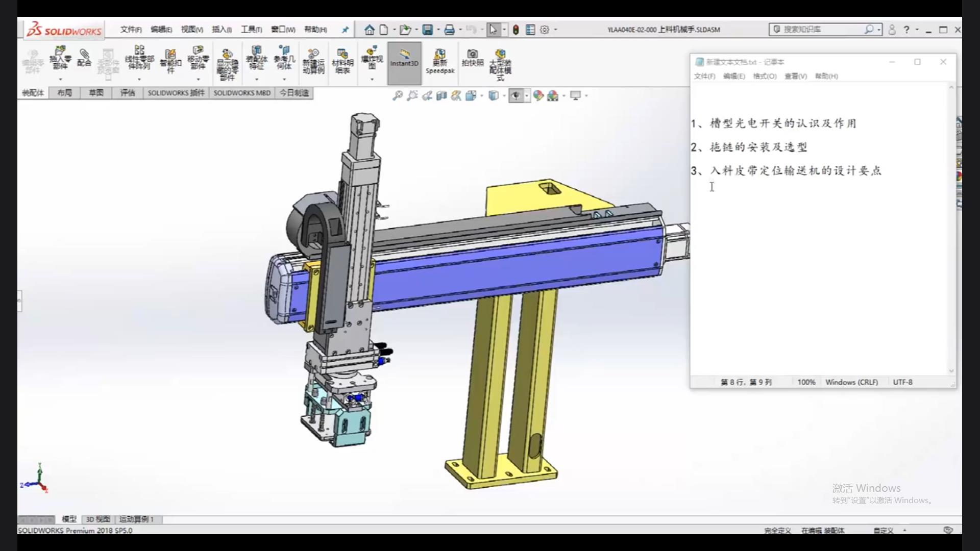This screenshot has width=980, height=551.
Task: Toggle the Hide/Show Items eye button
Action: (516, 95)
